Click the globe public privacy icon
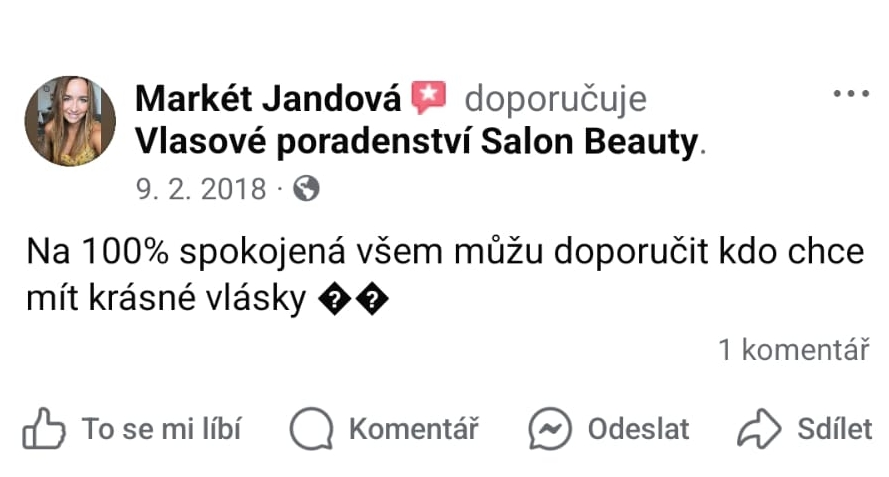This screenshot has width=889, height=477. [x=306, y=189]
